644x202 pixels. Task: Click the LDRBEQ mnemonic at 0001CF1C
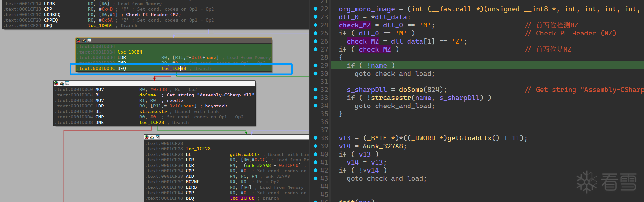[52, 15]
